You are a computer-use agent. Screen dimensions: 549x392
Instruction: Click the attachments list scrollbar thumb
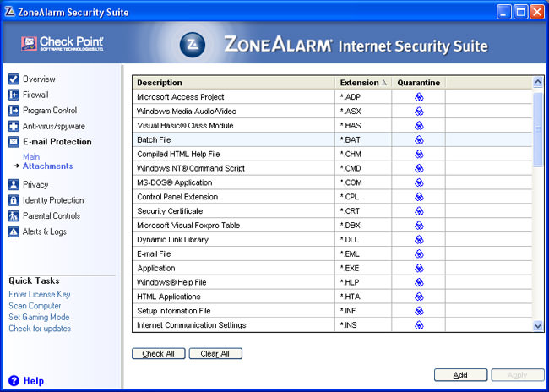point(538,129)
